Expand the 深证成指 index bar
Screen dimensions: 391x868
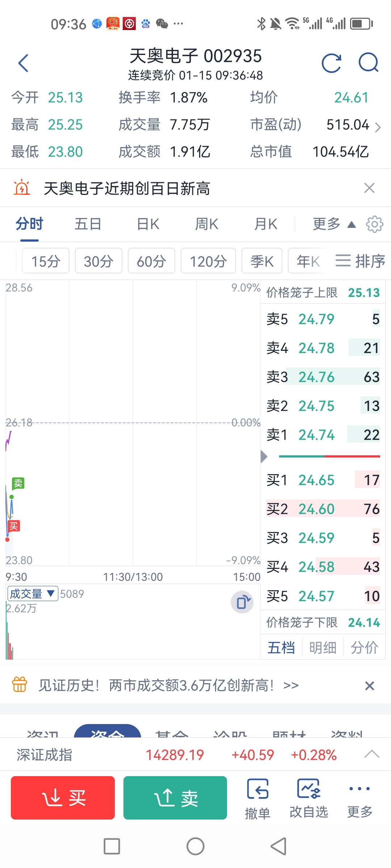click(372, 754)
